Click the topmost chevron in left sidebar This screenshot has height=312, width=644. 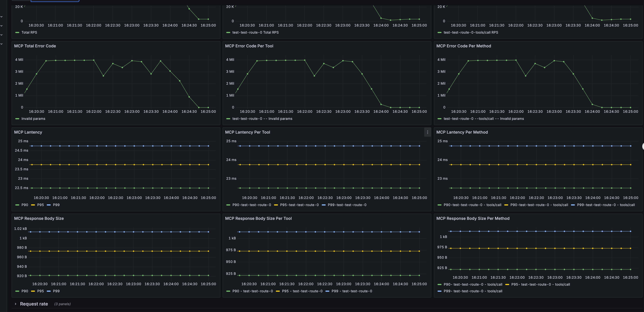(2, 17)
